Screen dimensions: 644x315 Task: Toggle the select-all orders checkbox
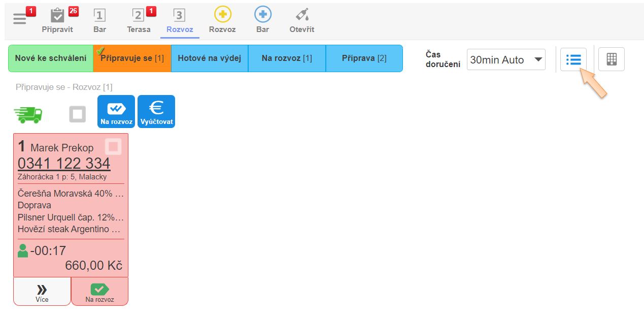click(x=78, y=114)
